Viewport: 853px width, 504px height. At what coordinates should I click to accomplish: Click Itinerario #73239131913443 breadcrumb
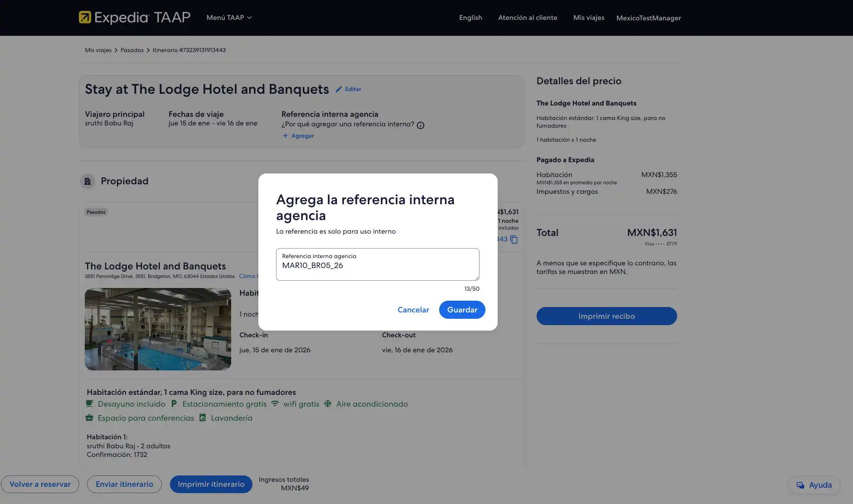[x=189, y=50]
